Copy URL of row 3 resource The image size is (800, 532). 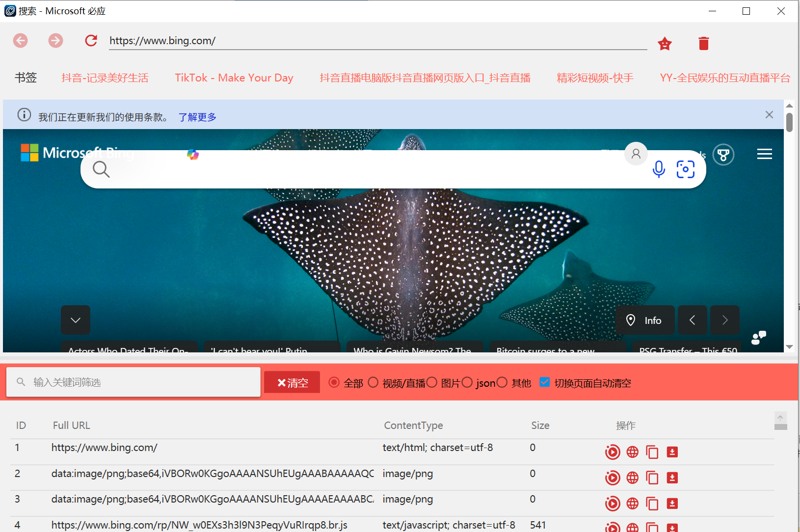coord(652,504)
